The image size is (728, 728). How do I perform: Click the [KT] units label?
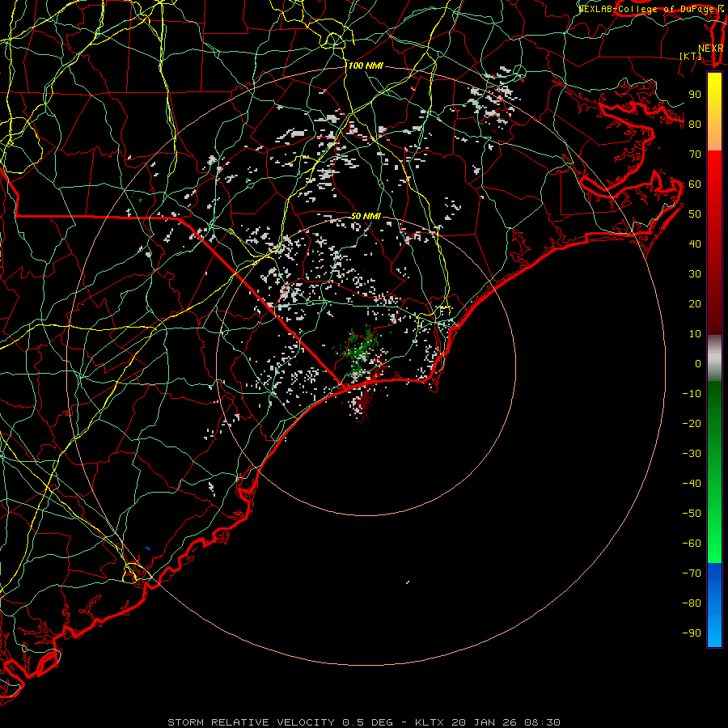pos(691,56)
